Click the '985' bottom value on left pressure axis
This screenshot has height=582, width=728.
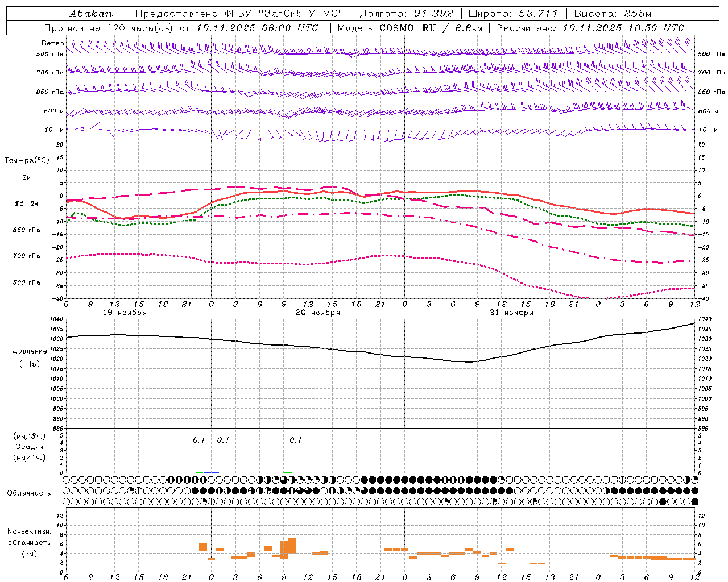click(59, 429)
